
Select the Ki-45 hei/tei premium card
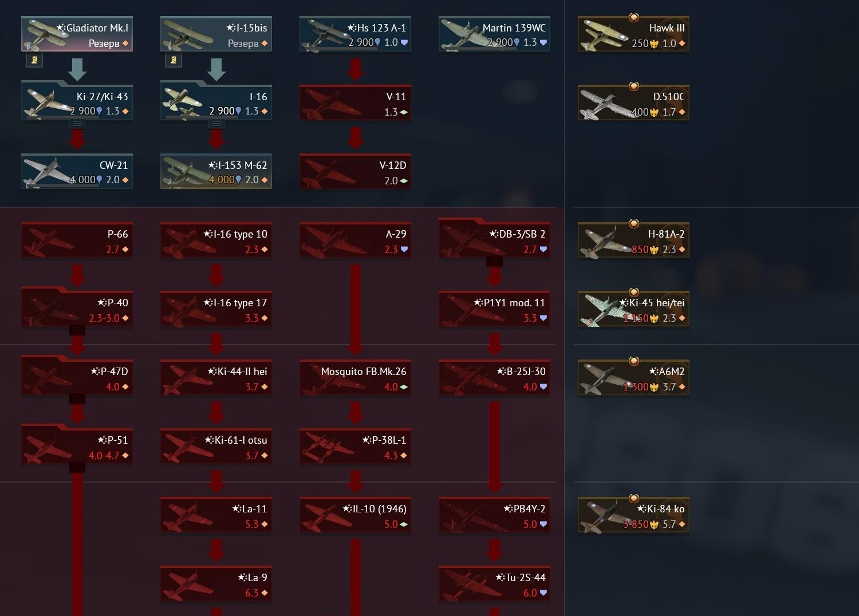(x=633, y=309)
